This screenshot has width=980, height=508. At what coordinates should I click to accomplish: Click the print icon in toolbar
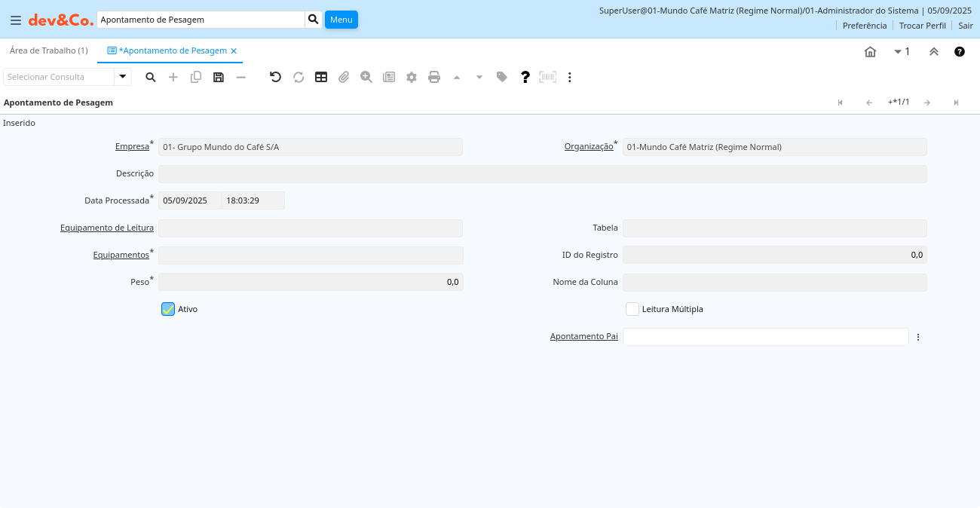coord(434,77)
